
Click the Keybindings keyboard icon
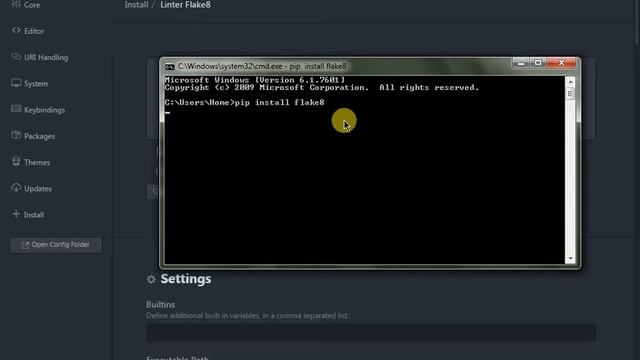(16, 109)
